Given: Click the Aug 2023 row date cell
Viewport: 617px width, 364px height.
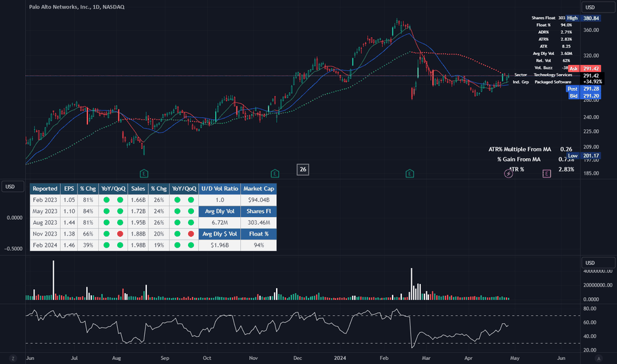Looking at the screenshot, I should click(x=45, y=223).
